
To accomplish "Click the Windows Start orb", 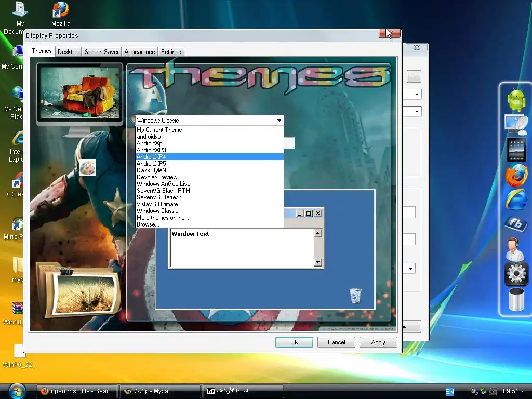I will (x=17, y=391).
